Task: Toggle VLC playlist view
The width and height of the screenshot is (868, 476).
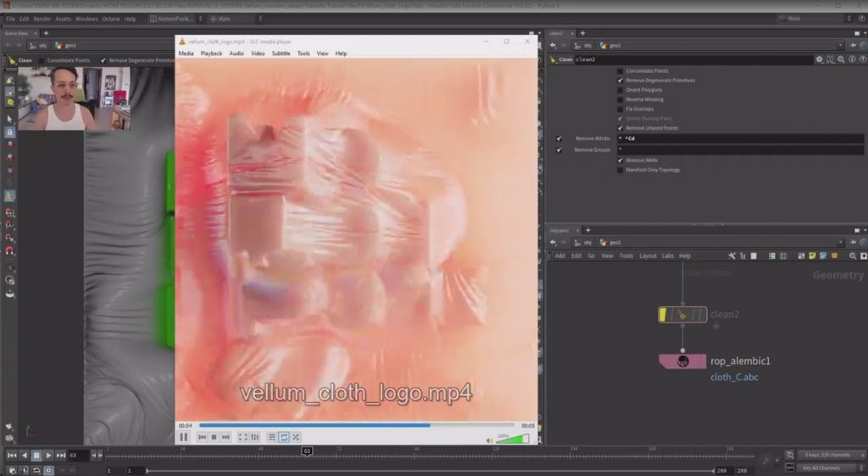Action: pos(272,437)
